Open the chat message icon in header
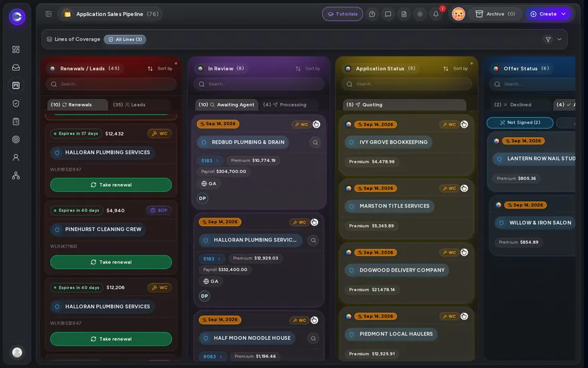588x368 pixels. point(388,14)
